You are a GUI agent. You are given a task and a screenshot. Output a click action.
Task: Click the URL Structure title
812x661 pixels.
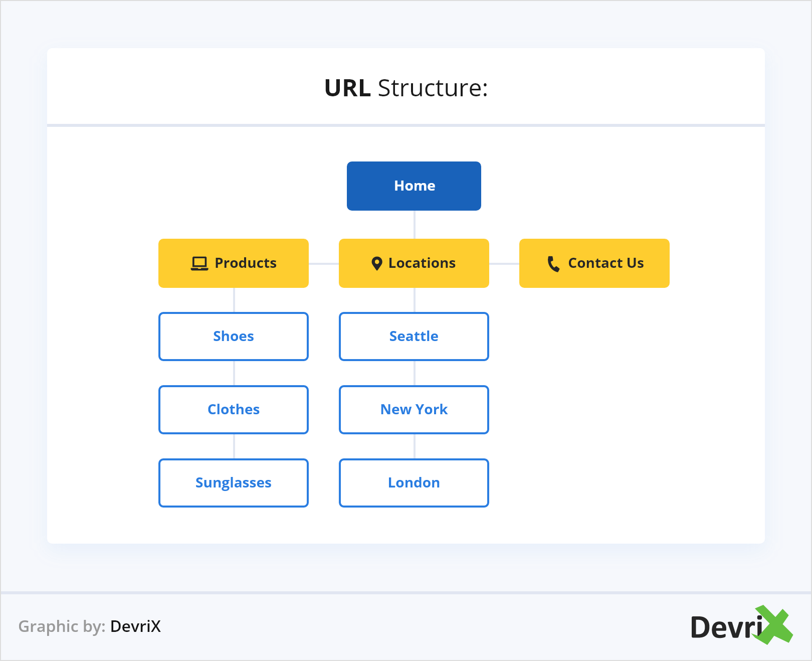406,88
